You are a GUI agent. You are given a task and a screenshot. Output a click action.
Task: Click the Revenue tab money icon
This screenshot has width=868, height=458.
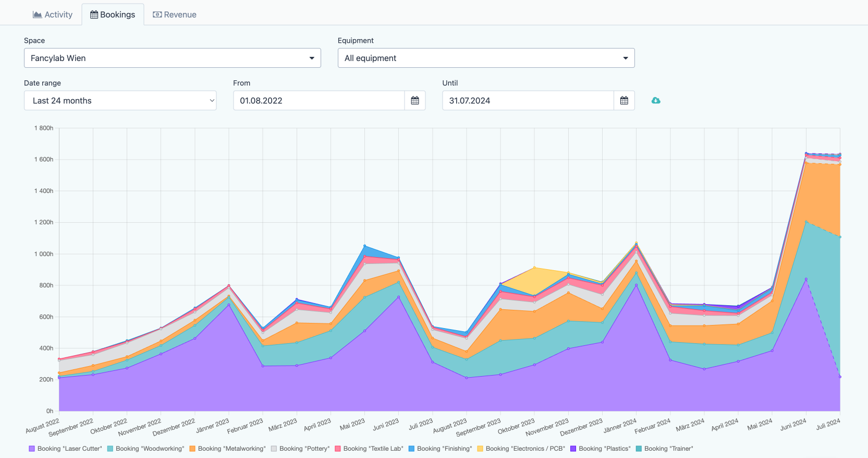pos(157,15)
